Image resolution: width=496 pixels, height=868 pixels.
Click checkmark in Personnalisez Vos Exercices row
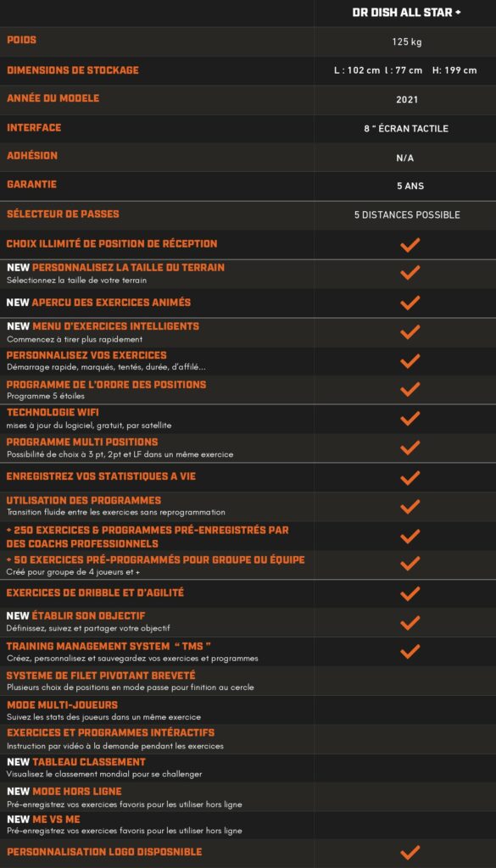tap(410, 361)
